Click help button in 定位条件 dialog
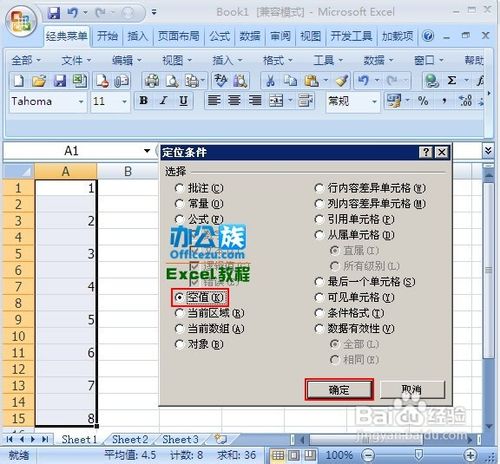Viewport: 500px width, 464px height. pyautogui.click(x=426, y=152)
